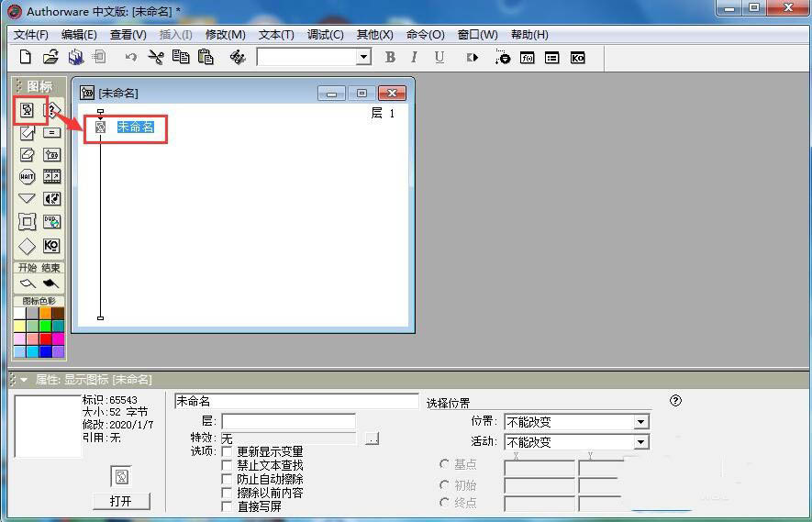The image size is (812, 522).
Task: Open the Control Panel toolbar icon
Action: coord(502,57)
